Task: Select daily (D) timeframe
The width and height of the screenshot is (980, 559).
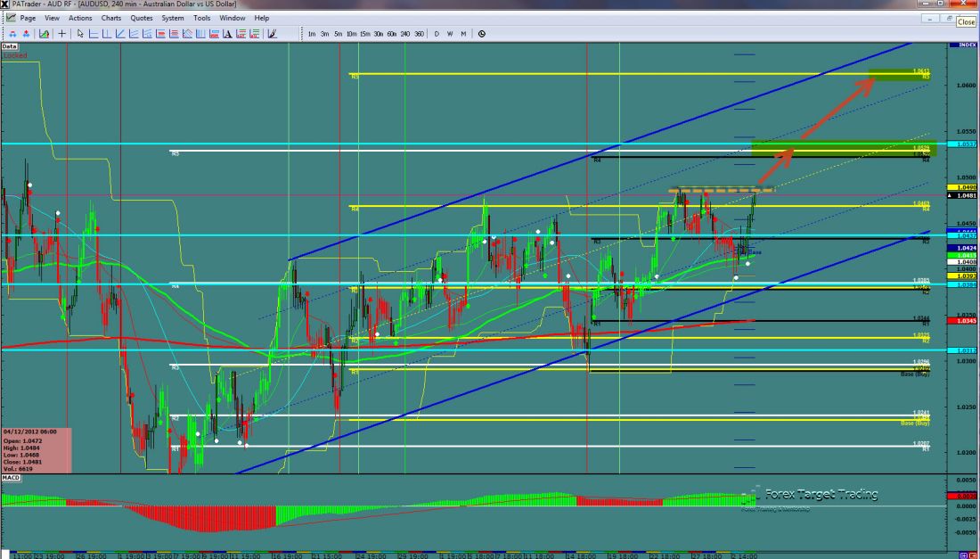Action: tap(437, 34)
